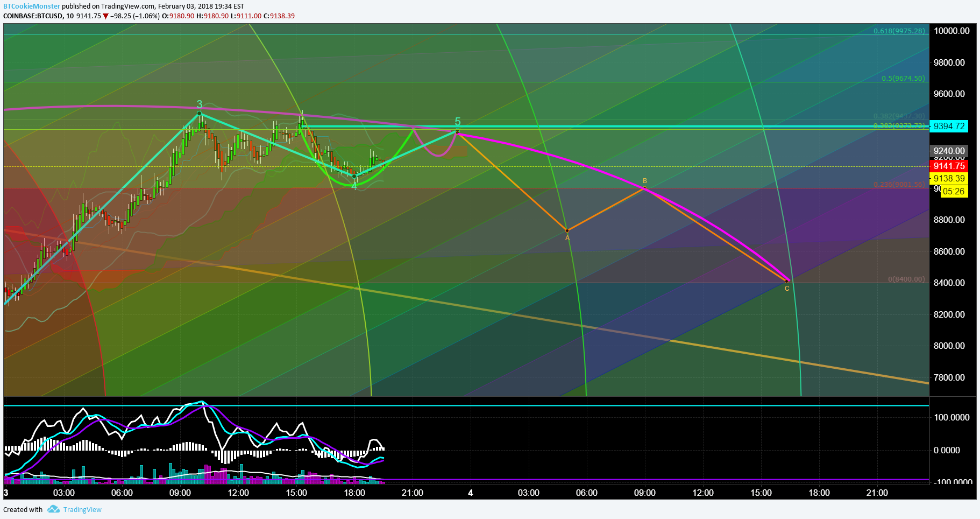Click the orange correction point B label
The image size is (980, 519).
tap(645, 181)
